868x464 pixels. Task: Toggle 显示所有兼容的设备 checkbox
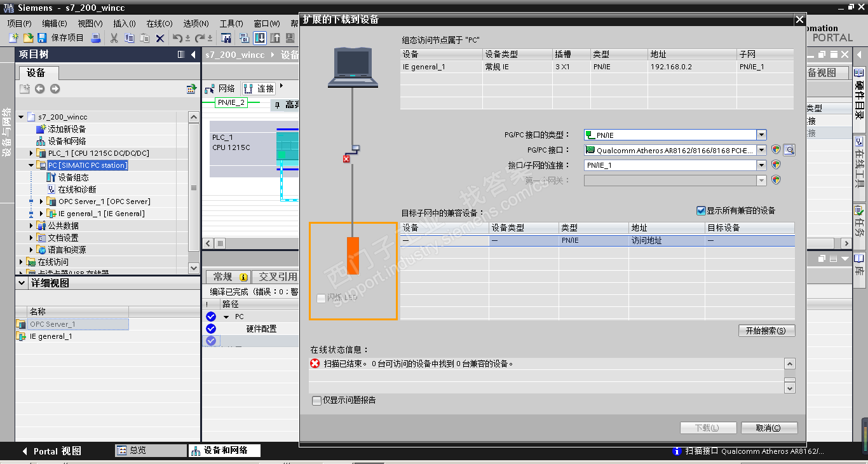click(x=701, y=210)
